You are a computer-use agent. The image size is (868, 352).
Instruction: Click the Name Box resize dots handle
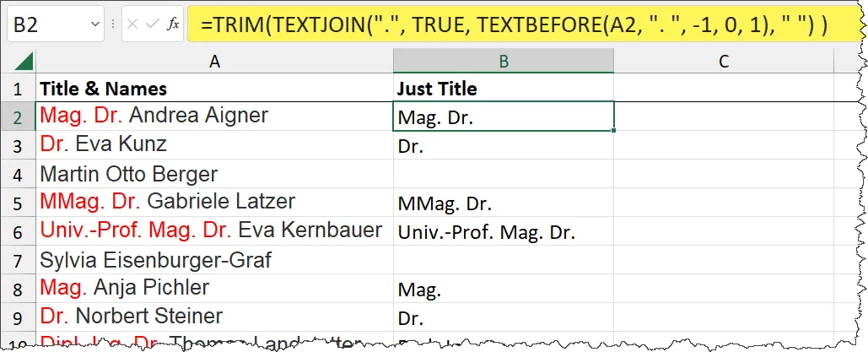pyautogui.click(x=113, y=25)
